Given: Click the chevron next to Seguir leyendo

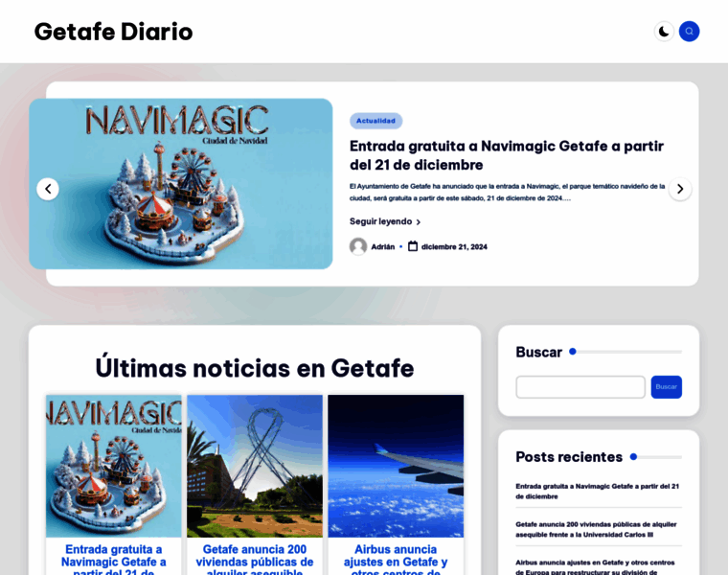Looking at the screenshot, I should coord(419,222).
